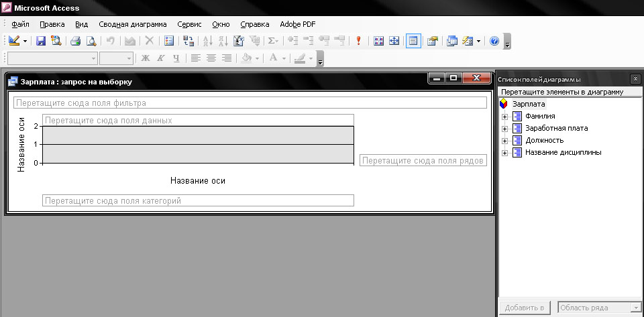Open the font name combo box

point(52,58)
